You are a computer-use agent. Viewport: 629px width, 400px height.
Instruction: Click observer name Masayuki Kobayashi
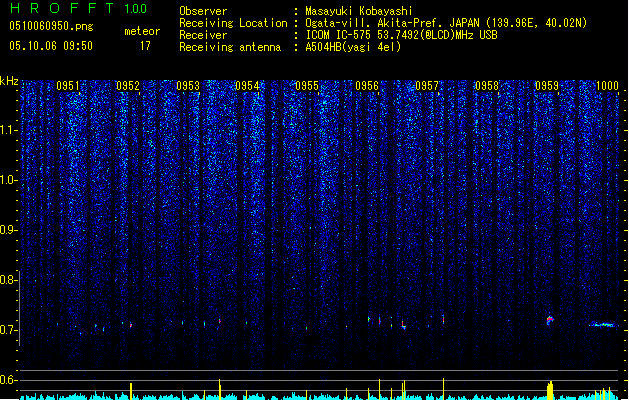pyautogui.click(x=359, y=11)
